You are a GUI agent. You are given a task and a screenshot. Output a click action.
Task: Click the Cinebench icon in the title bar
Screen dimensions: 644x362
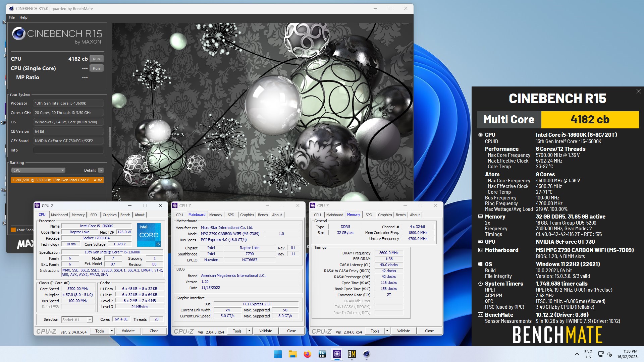11,8
